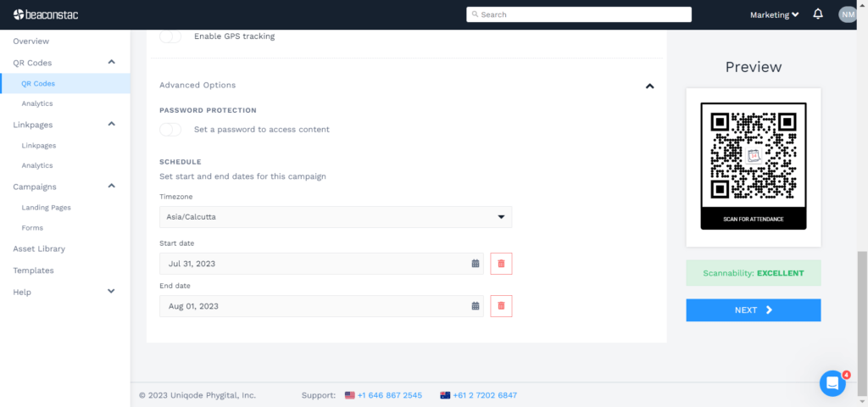Click the Australia flag support icon
Image resolution: width=868 pixels, height=407 pixels.
point(444,395)
